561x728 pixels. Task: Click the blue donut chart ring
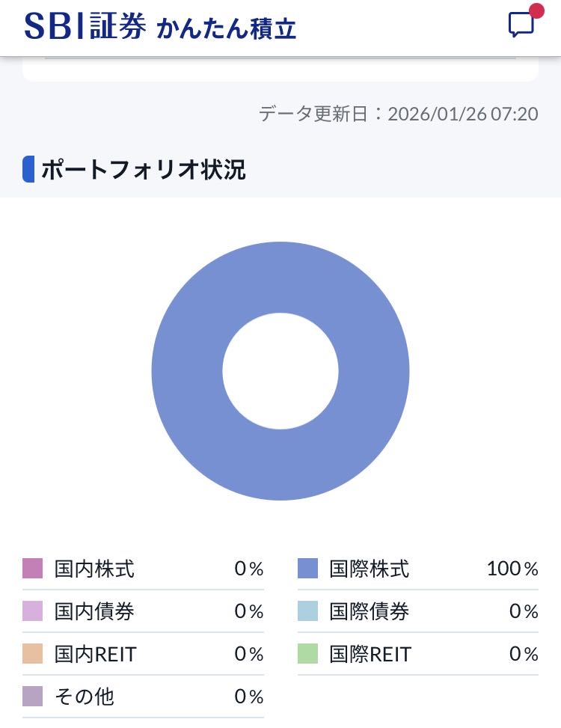tap(187, 371)
